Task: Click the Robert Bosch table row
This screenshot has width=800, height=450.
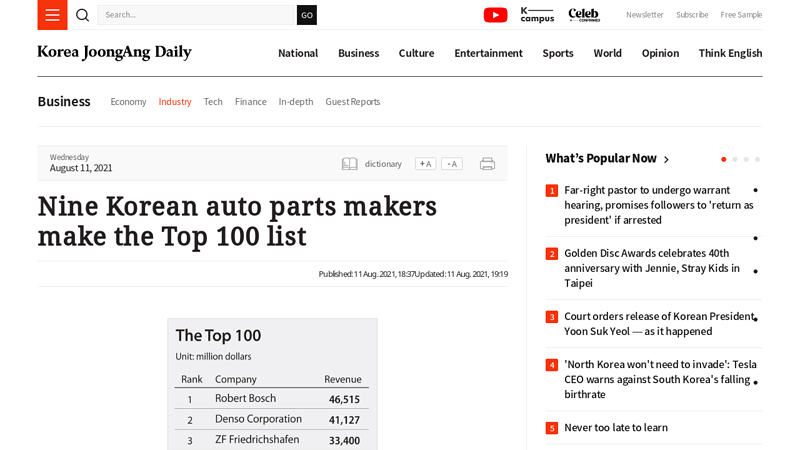Action: (x=271, y=398)
